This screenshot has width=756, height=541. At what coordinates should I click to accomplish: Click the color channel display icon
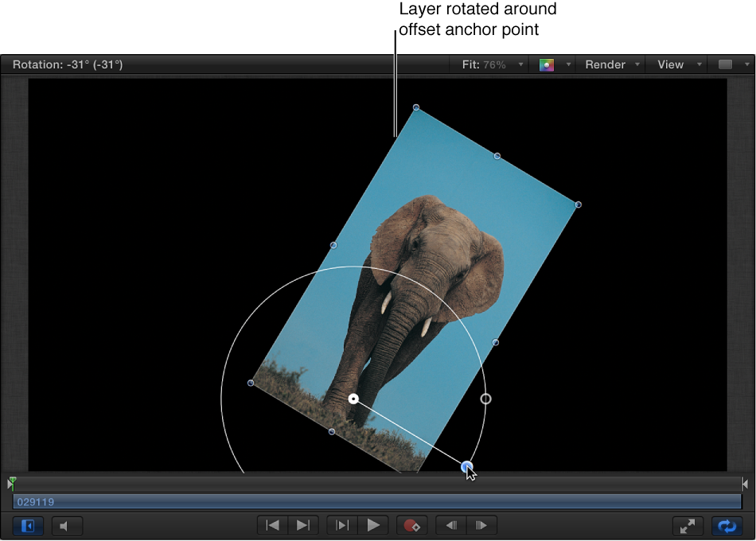tap(547, 64)
